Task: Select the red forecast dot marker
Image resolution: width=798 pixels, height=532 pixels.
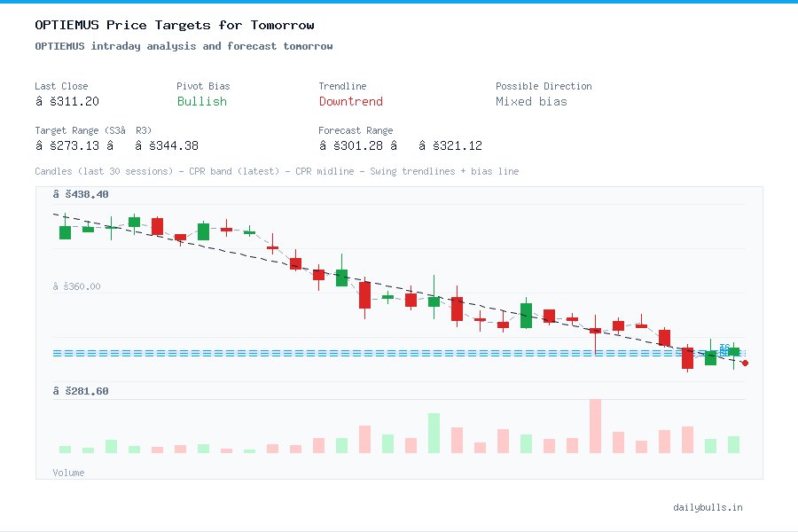Action: point(745,363)
